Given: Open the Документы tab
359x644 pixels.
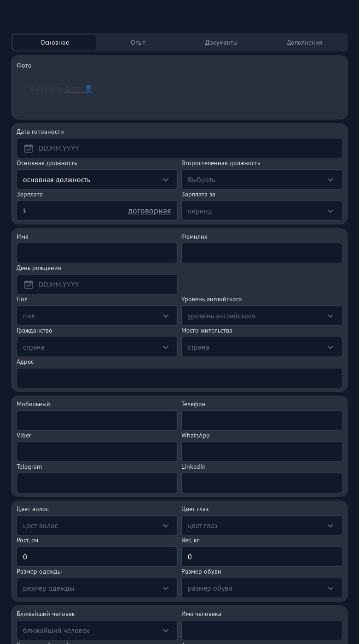Looking at the screenshot, I should [221, 42].
